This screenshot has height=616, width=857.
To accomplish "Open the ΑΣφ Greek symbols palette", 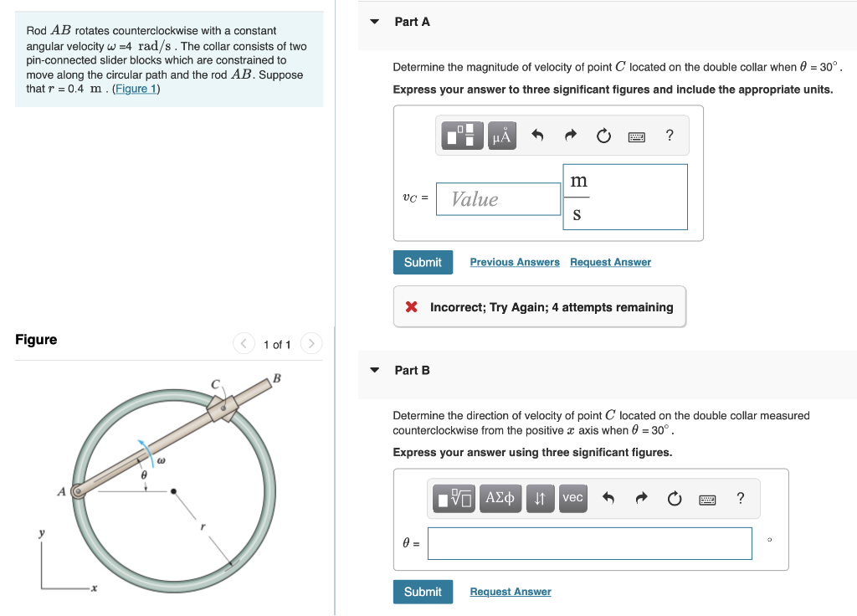I will pyautogui.click(x=500, y=497).
